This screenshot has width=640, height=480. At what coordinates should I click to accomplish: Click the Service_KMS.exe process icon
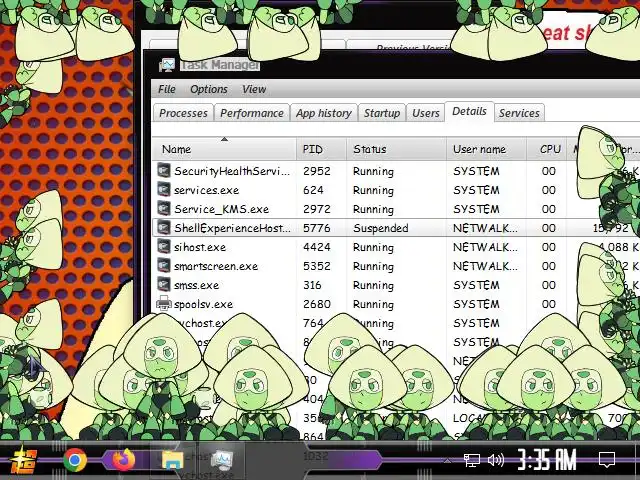pyautogui.click(x=164, y=208)
